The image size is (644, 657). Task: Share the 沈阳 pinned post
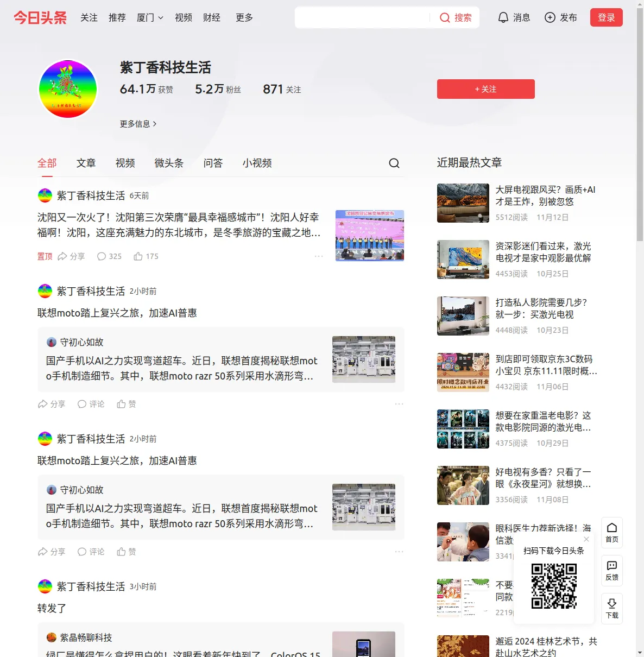pyautogui.click(x=71, y=256)
